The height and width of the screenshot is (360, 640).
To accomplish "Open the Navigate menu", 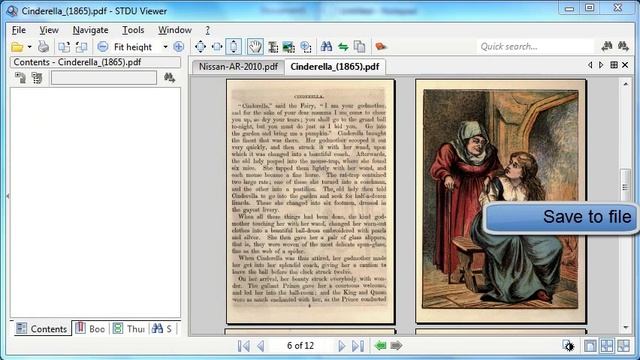I will pos(90,30).
